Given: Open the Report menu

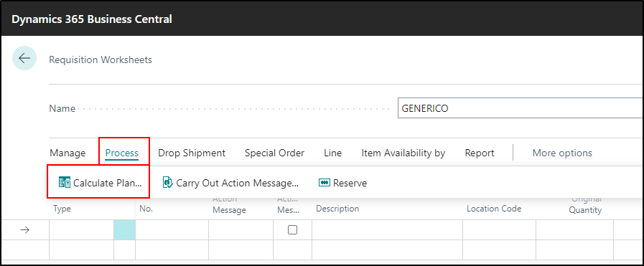Looking at the screenshot, I should 480,153.
